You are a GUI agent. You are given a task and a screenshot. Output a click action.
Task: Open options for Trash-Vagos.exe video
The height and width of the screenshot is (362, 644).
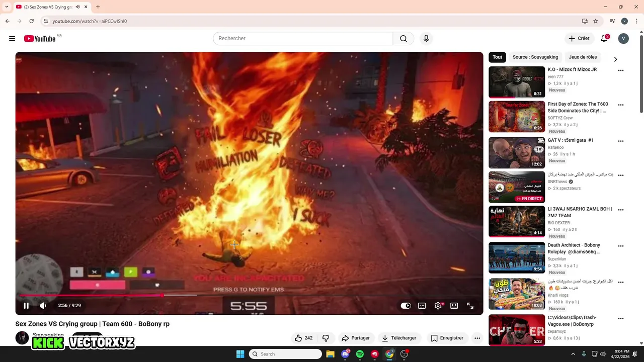621,318
